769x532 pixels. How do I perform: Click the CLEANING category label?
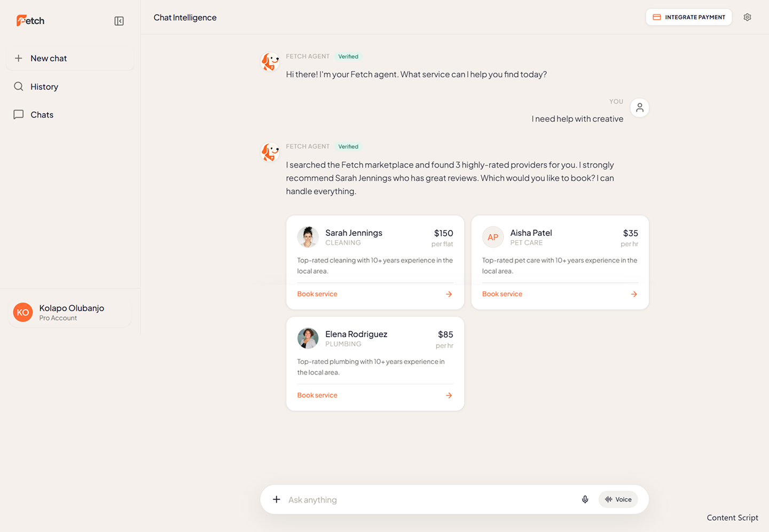pos(343,243)
